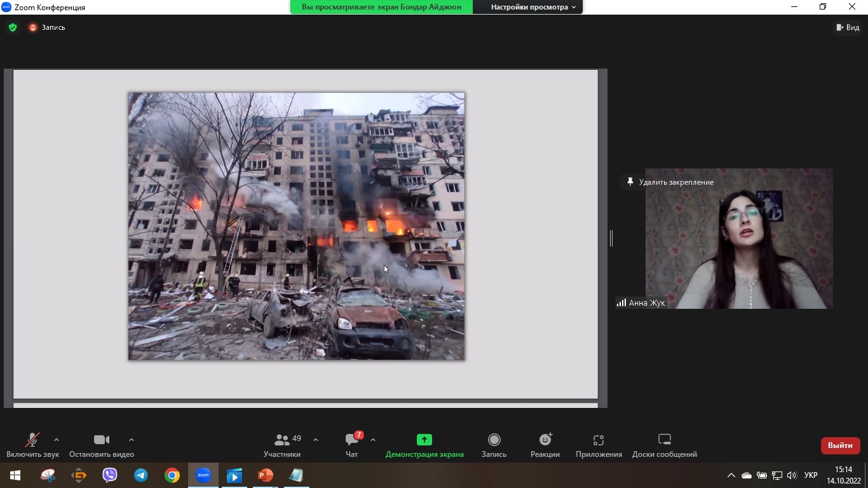Click the shared slide photo of burning building
The height and width of the screenshot is (488, 868).
[296, 226]
